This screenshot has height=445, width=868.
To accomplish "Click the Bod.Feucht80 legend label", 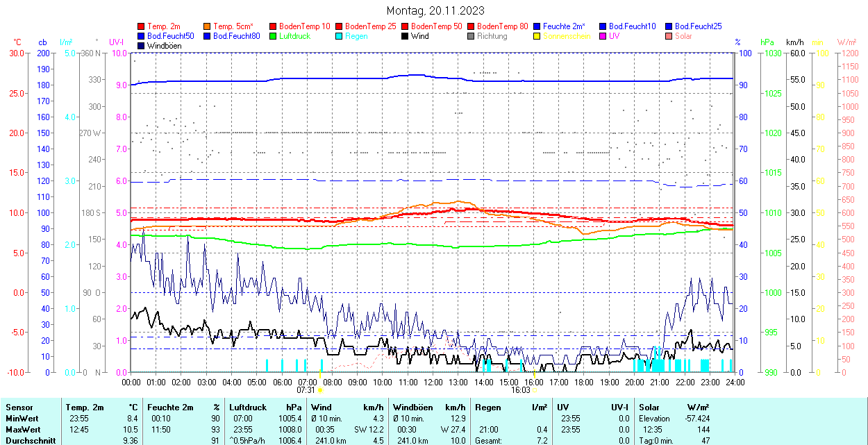I will click(x=236, y=36).
